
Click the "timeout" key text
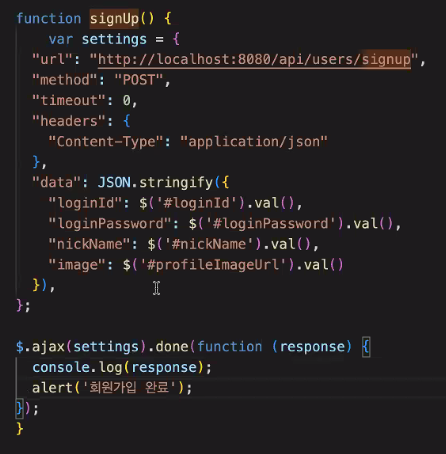[68, 100]
